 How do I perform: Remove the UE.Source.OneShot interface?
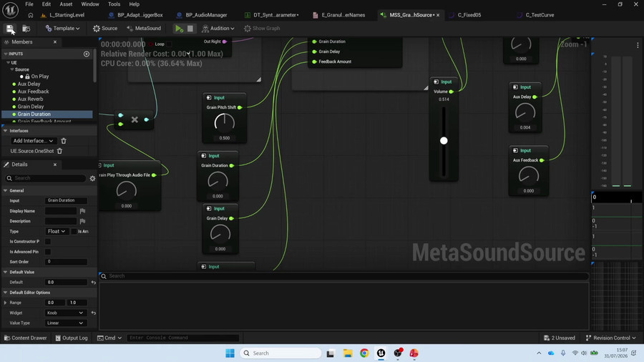click(59, 151)
